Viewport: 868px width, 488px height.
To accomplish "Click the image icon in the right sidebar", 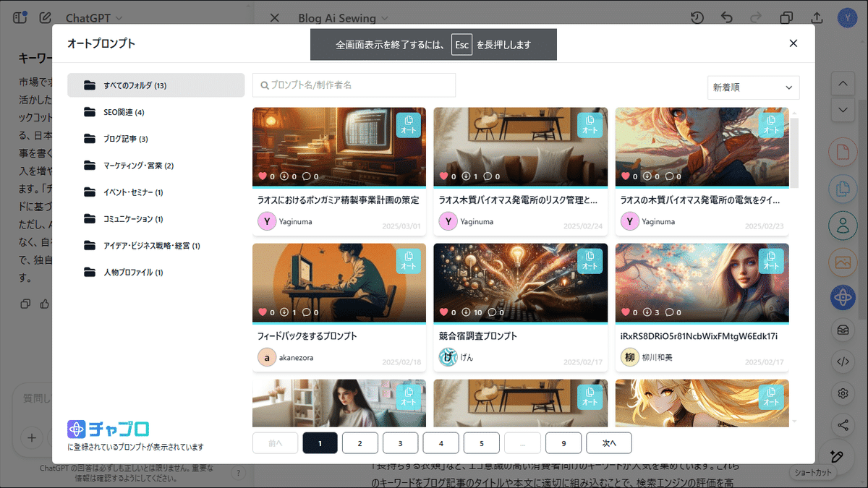I will (x=843, y=262).
